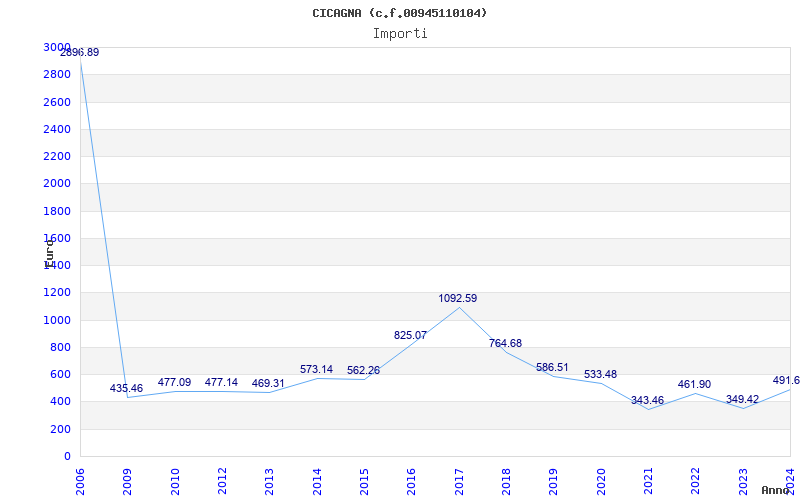Click the Anno x-axis title
Image resolution: width=800 pixels, height=500 pixels.
point(775,491)
